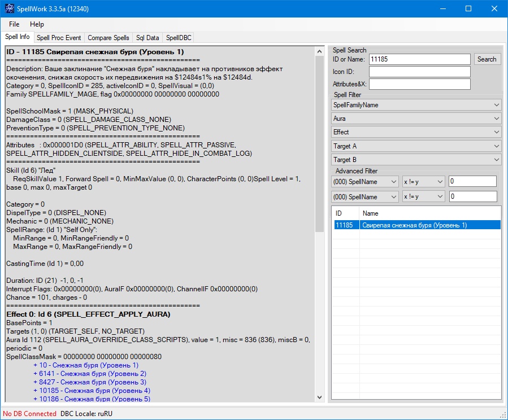Select the SpellDBC tab
508x420 pixels.
(x=179, y=38)
